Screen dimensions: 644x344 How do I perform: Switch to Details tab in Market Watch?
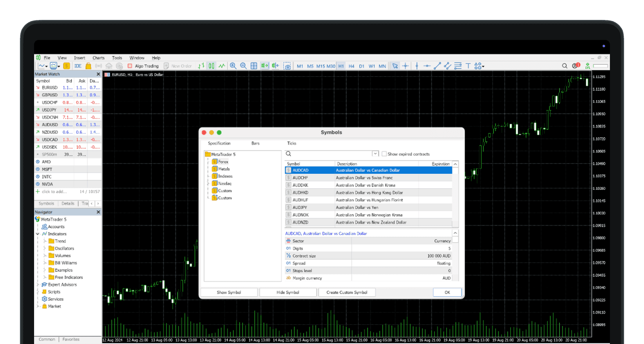(x=68, y=204)
